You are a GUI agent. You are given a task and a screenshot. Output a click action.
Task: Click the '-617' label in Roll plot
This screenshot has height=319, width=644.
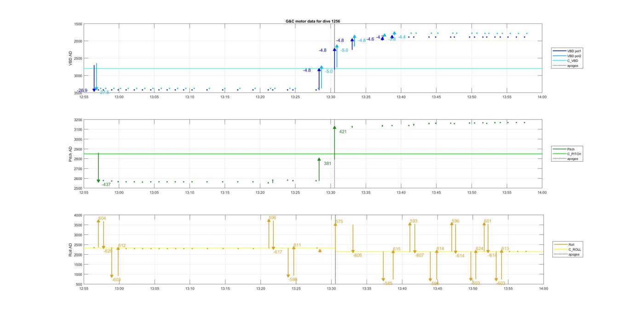tap(278, 252)
